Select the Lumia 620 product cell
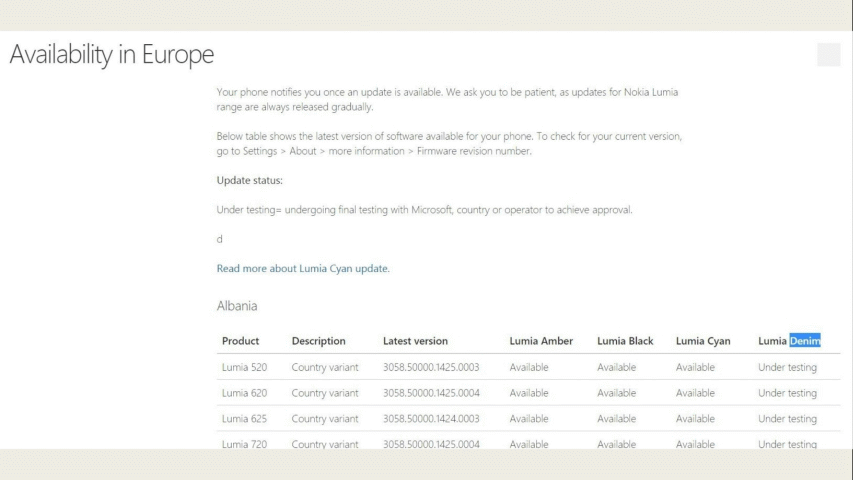This screenshot has width=853, height=480. [x=244, y=393]
